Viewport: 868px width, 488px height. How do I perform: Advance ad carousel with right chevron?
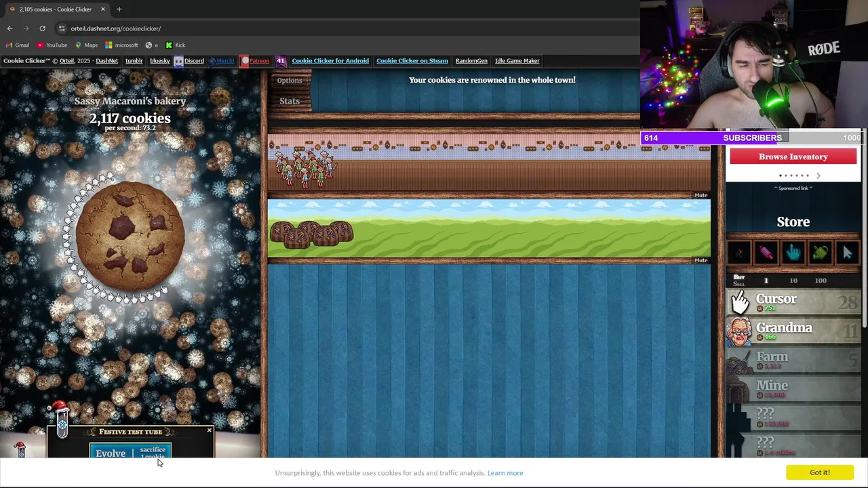[818, 176]
